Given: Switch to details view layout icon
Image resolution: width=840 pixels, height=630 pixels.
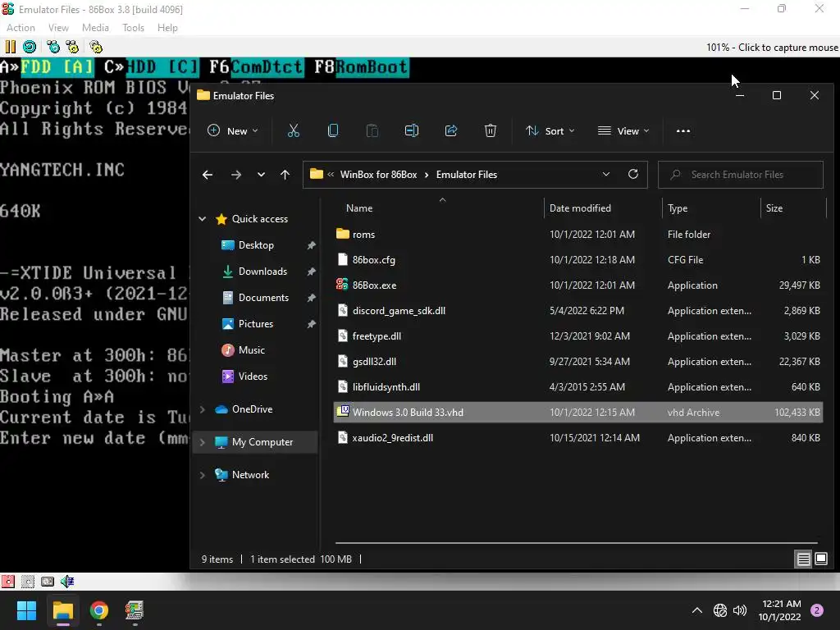Looking at the screenshot, I should coord(804,559).
